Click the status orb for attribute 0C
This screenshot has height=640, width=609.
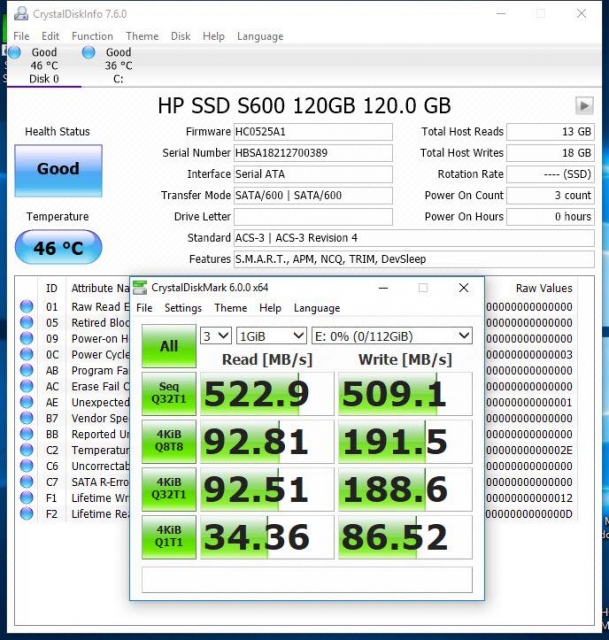tap(27, 354)
